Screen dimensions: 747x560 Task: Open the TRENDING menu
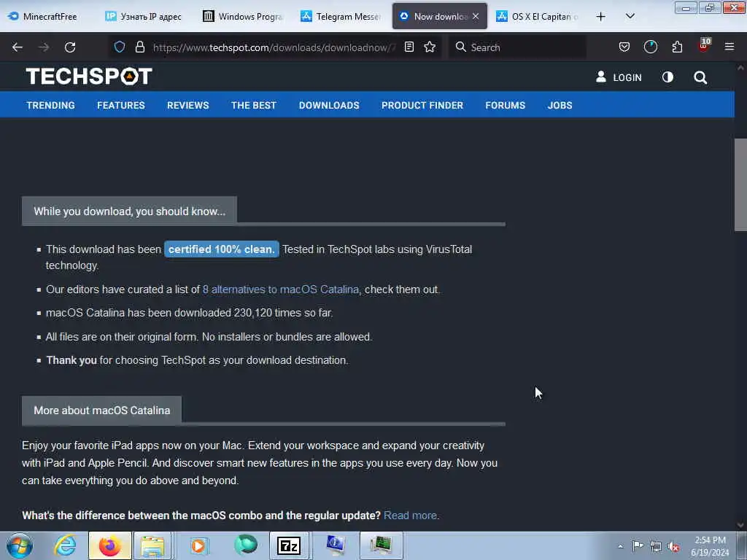coord(50,105)
